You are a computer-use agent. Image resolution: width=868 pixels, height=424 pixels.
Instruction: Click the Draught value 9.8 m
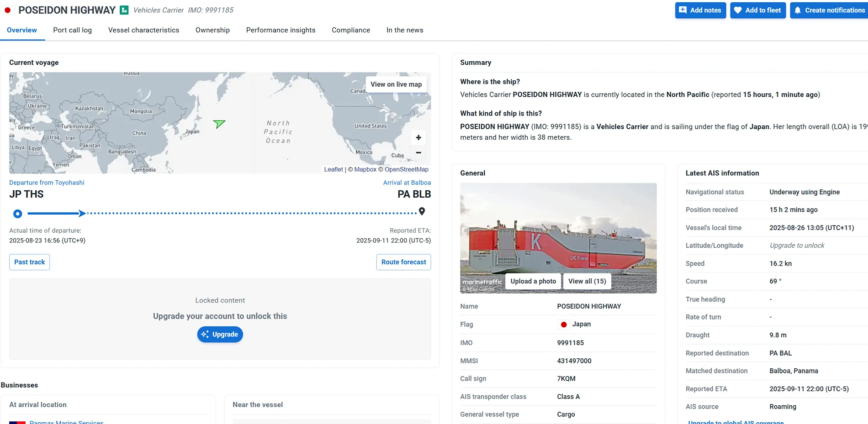click(778, 335)
